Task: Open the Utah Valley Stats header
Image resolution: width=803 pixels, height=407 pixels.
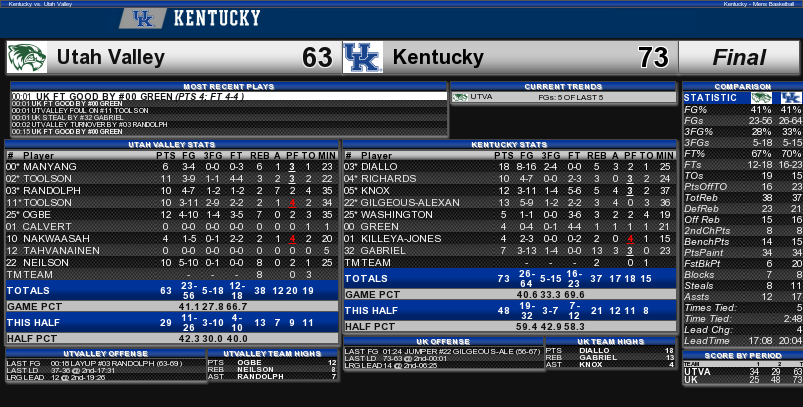Action: [172, 144]
